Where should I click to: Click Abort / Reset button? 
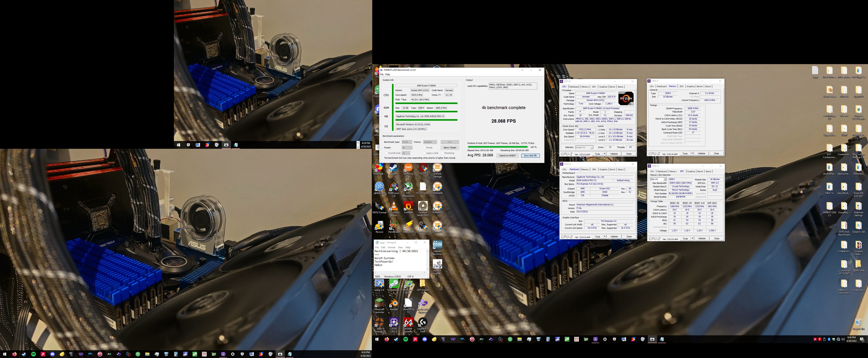pyautogui.click(x=450, y=148)
